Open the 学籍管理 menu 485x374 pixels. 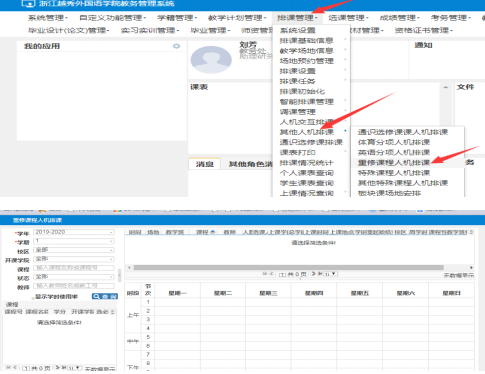pos(177,18)
